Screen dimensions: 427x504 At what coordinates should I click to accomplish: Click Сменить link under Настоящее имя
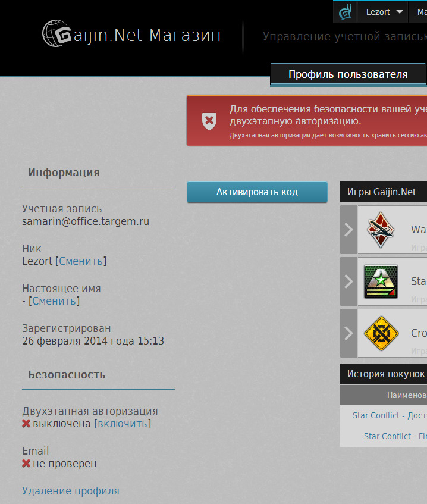54,301
